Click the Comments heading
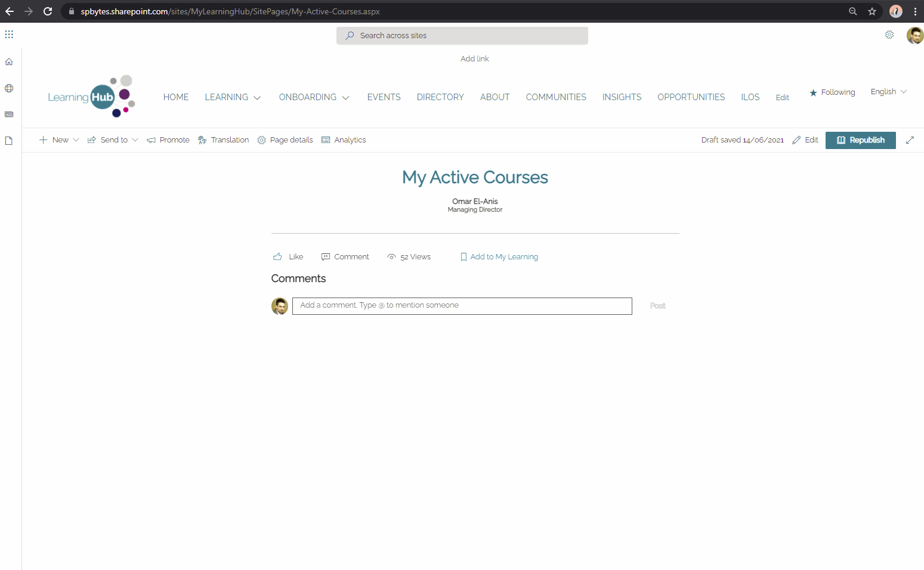This screenshot has width=924, height=570. coord(298,279)
